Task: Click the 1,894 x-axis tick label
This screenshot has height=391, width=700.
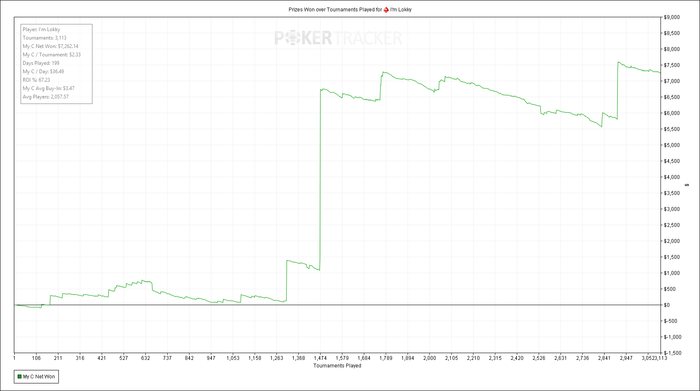Action: pyautogui.click(x=408, y=358)
